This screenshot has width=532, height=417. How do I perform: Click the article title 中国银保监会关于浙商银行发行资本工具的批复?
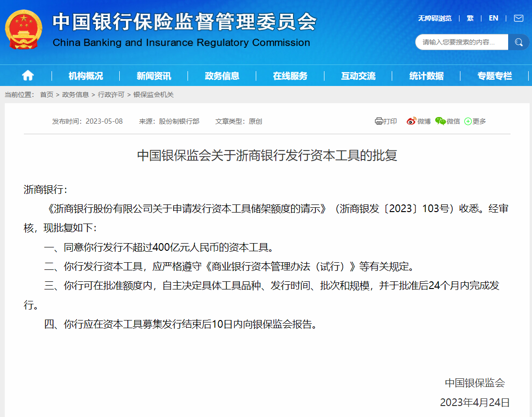point(267,156)
